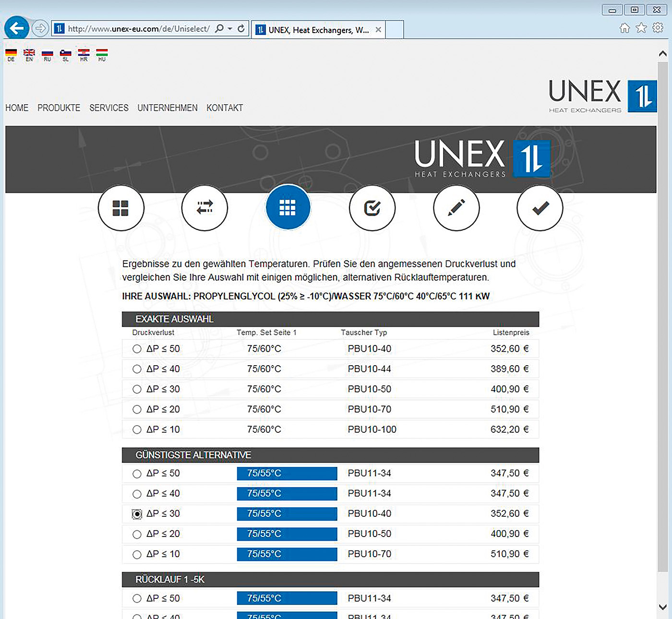
Task: Select the checked Günstigste ΔP ≤ 30 radio
Action: click(x=137, y=514)
